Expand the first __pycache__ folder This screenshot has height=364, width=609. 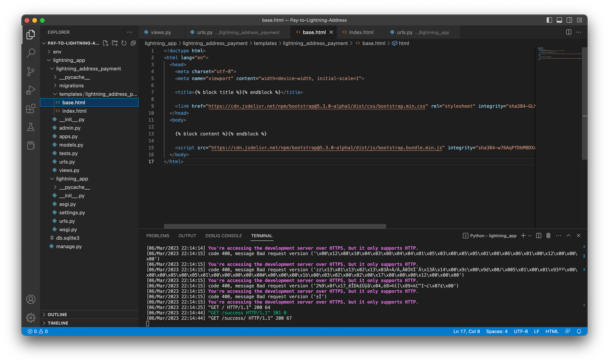55,77
